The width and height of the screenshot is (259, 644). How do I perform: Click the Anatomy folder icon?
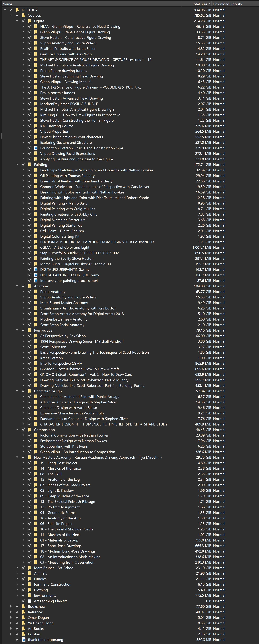click(29, 286)
